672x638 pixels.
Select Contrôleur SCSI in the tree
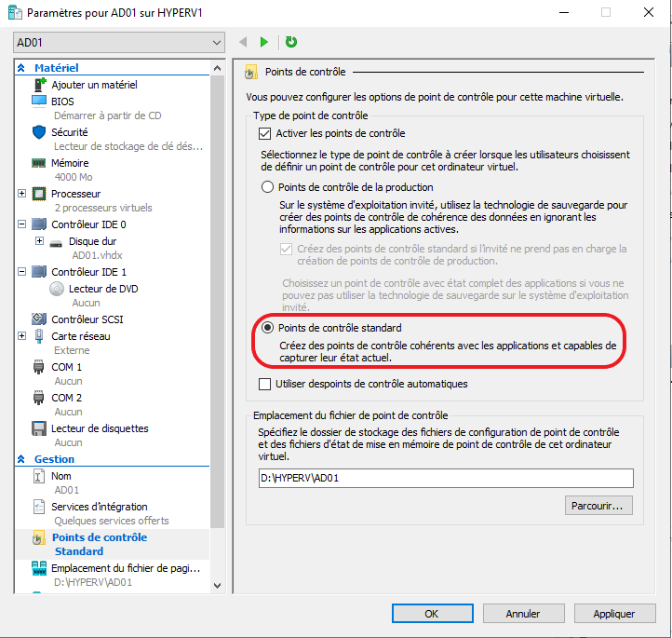coord(87,320)
